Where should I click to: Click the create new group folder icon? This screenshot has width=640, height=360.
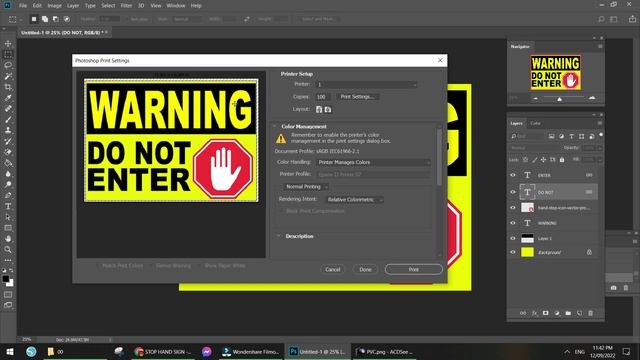[568, 313]
